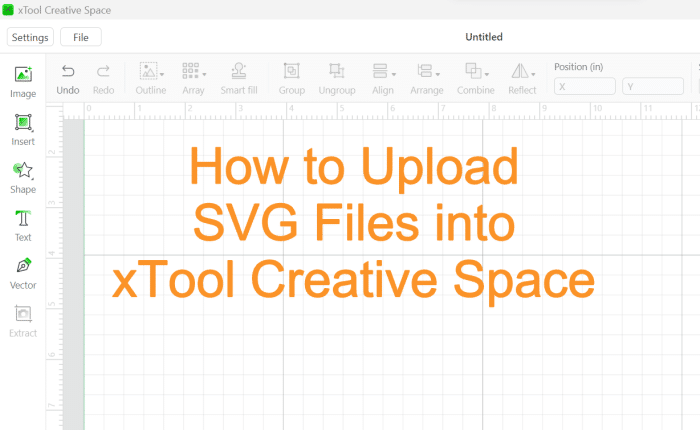Click the xTool Creative Space app logo
The width and height of the screenshot is (700, 430).
click(8, 10)
